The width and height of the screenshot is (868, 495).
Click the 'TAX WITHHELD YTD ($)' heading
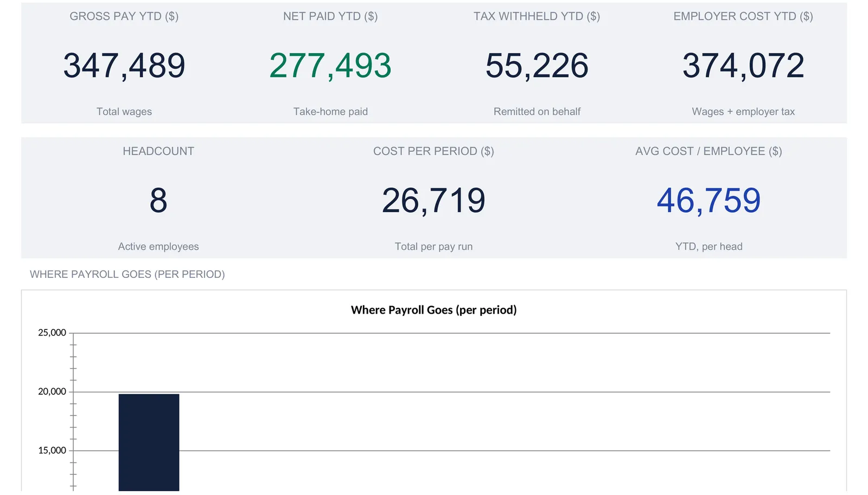coord(537,16)
